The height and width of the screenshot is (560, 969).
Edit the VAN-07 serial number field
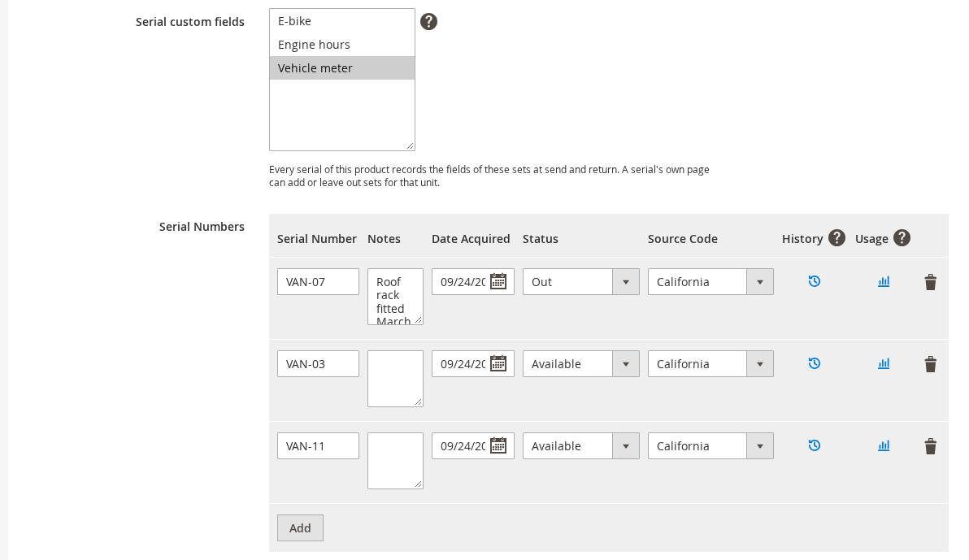click(x=319, y=282)
